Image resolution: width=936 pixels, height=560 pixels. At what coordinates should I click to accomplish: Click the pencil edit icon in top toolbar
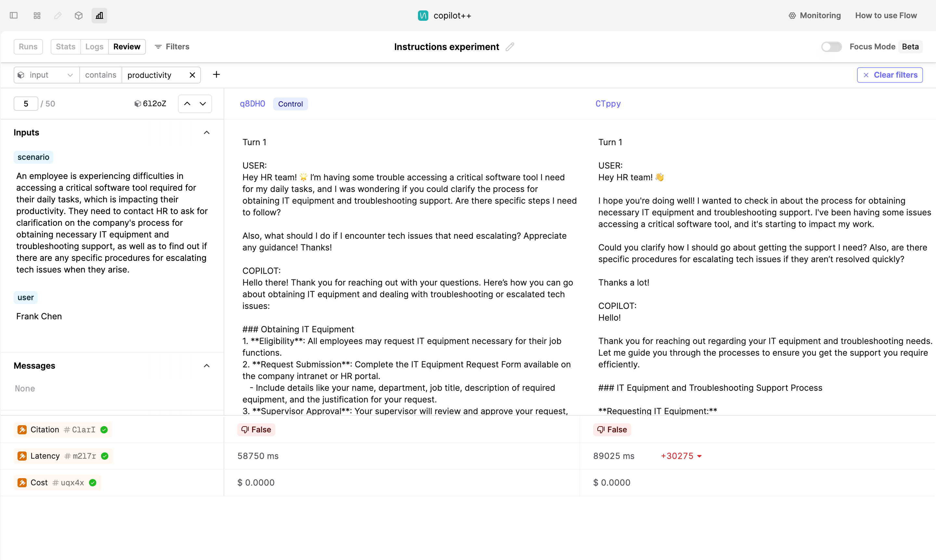coord(58,16)
